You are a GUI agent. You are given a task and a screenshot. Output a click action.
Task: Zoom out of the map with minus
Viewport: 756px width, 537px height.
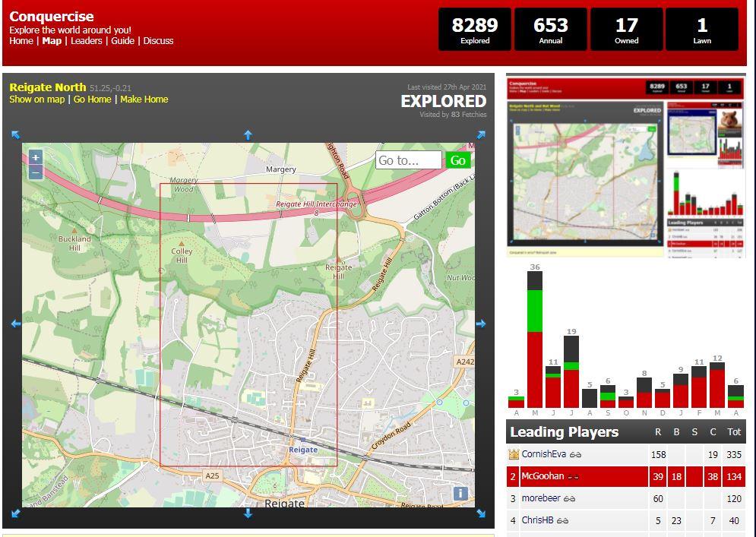point(36,172)
